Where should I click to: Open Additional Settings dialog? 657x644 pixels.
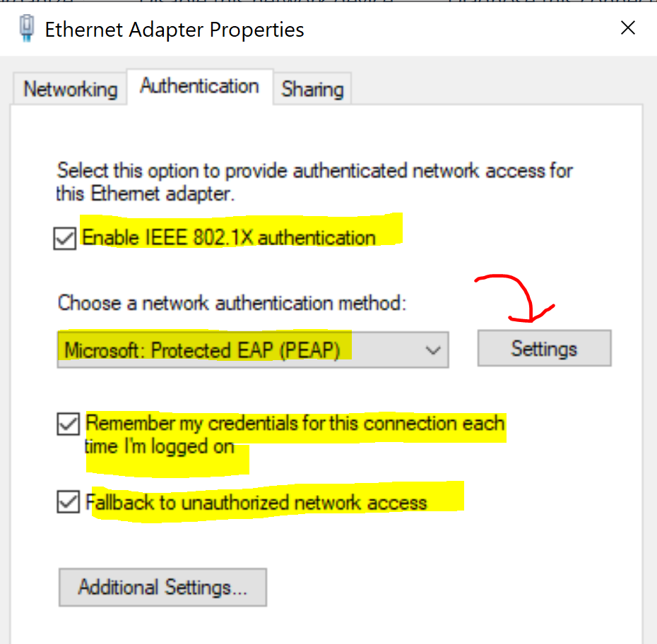coord(162,587)
